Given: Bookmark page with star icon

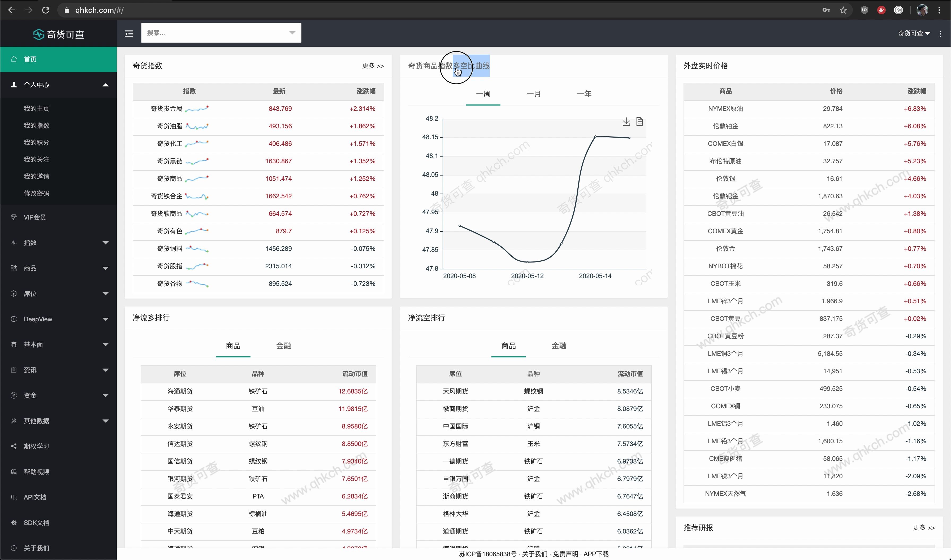Looking at the screenshot, I should tap(843, 10).
